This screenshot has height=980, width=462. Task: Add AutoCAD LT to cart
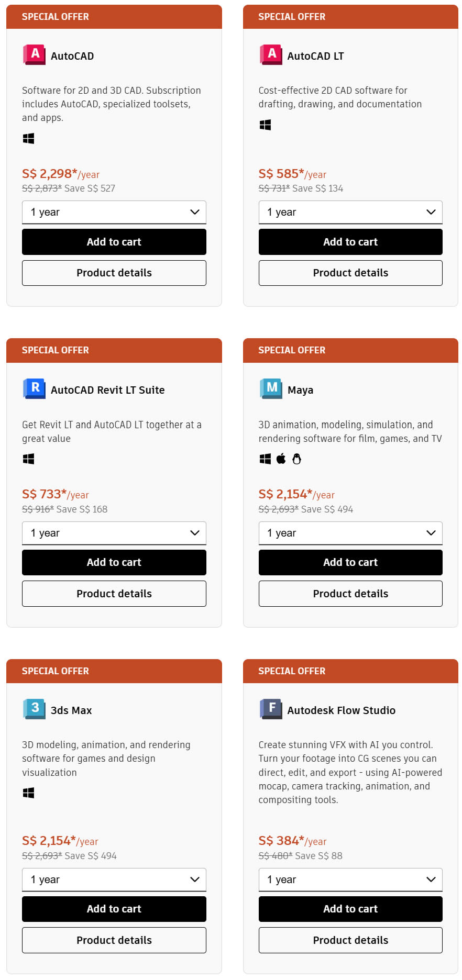[x=350, y=242]
